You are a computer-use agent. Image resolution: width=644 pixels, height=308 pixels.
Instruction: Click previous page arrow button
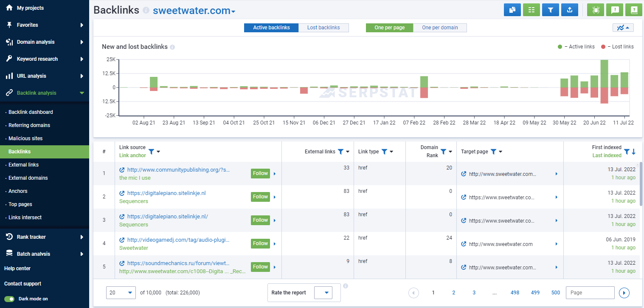point(414,293)
